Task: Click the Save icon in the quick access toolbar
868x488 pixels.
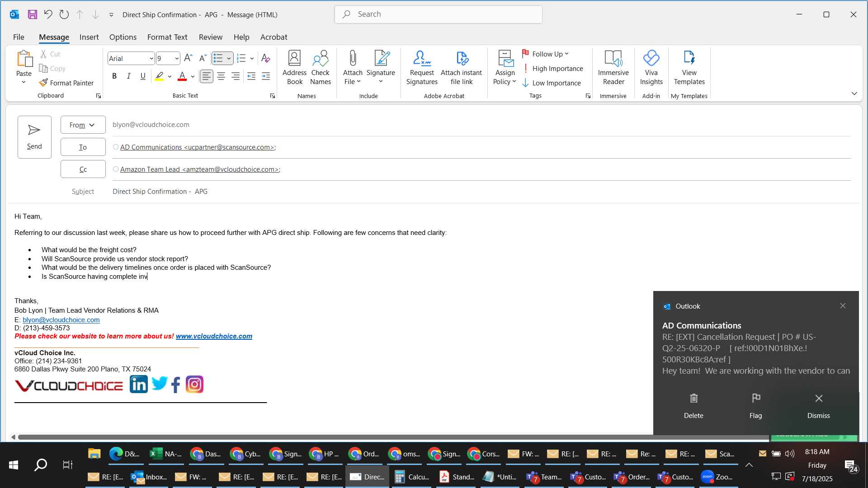Action: 32,14
